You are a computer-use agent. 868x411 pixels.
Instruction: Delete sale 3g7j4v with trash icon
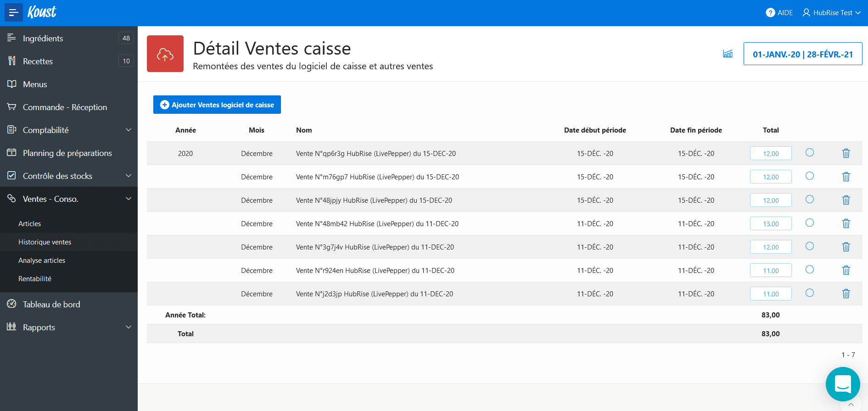pyautogui.click(x=846, y=247)
